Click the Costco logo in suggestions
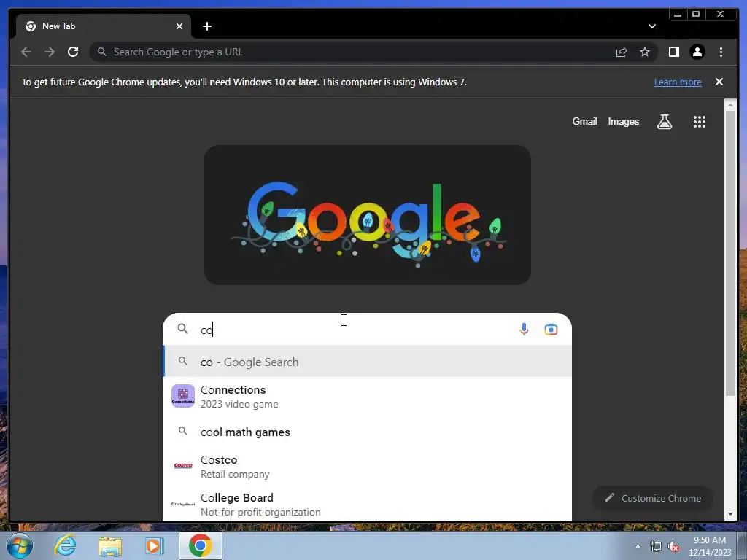The image size is (747, 560). (x=183, y=466)
